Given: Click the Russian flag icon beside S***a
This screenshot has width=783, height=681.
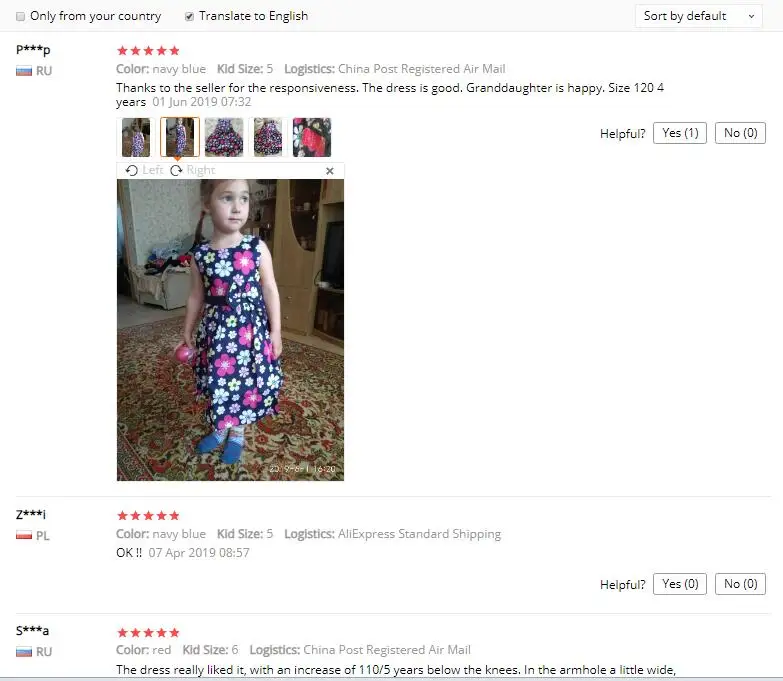Looking at the screenshot, I should [x=23, y=652].
